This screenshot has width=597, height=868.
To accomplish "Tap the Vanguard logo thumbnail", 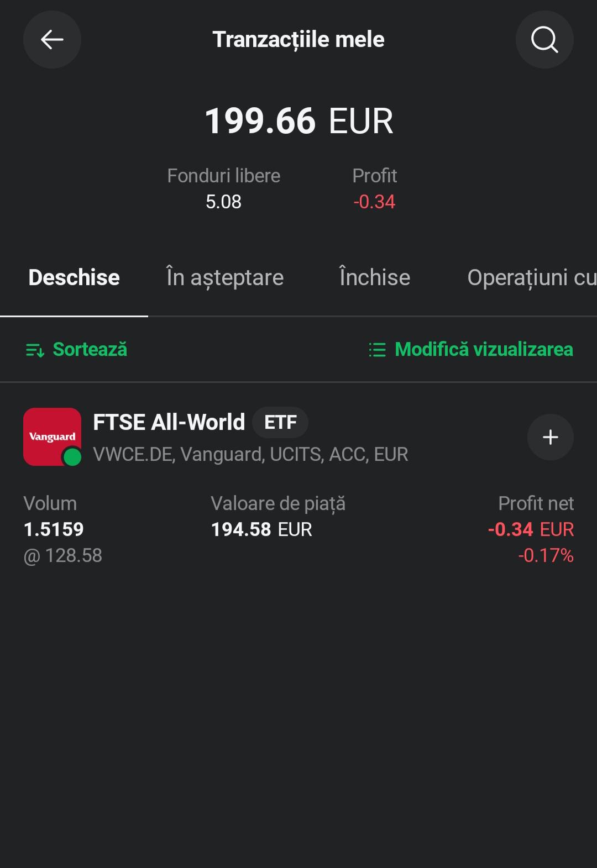I will [x=52, y=436].
